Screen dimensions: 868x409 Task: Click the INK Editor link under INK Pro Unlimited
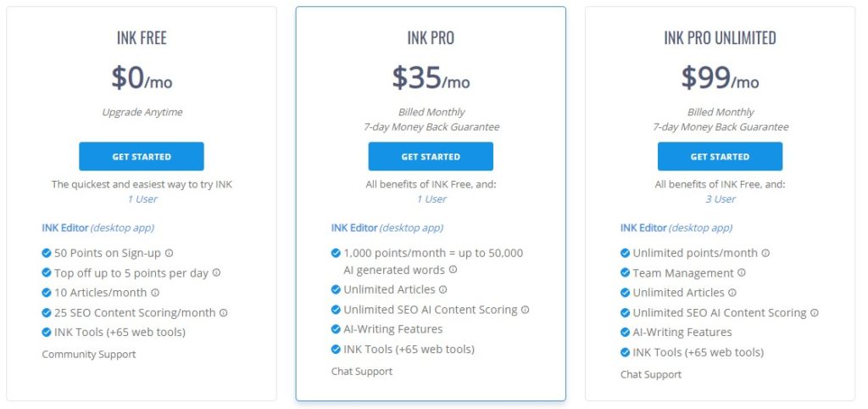pos(644,227)
